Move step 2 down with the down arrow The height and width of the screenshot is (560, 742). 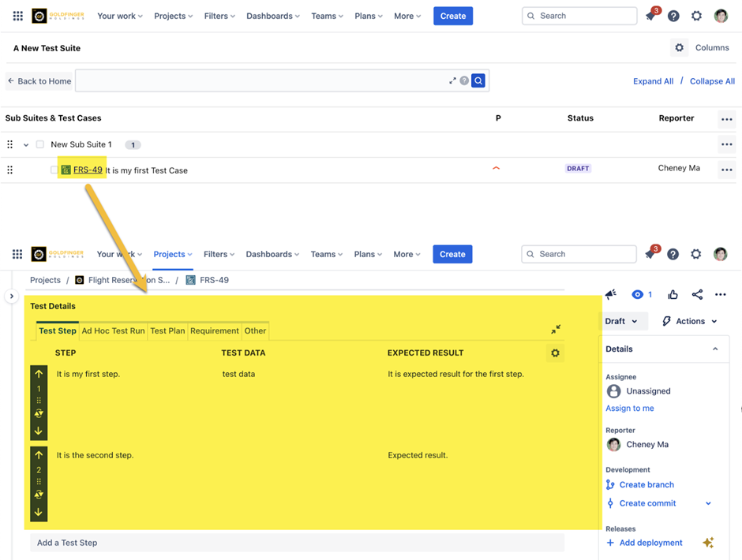tap(39, 512)
